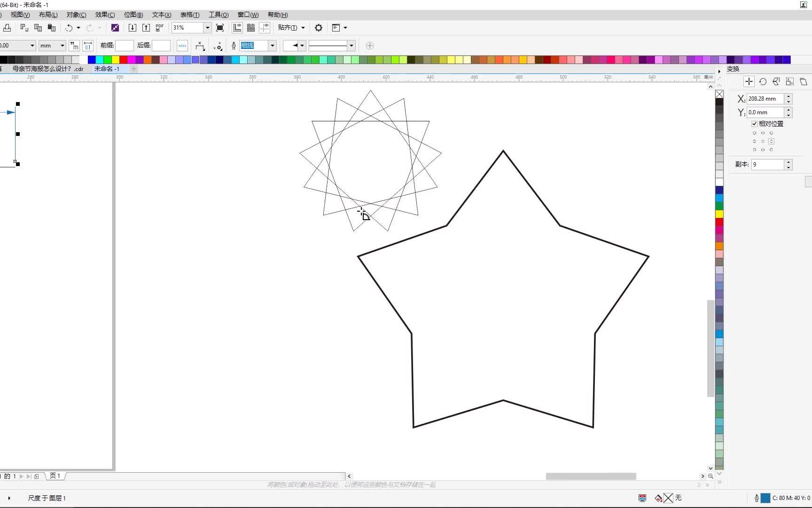Image resolution: width=812 pixels, height=508 pixels.
Task: Open the zoom level 31% dropdown
Action: click(x=207, y=28)
